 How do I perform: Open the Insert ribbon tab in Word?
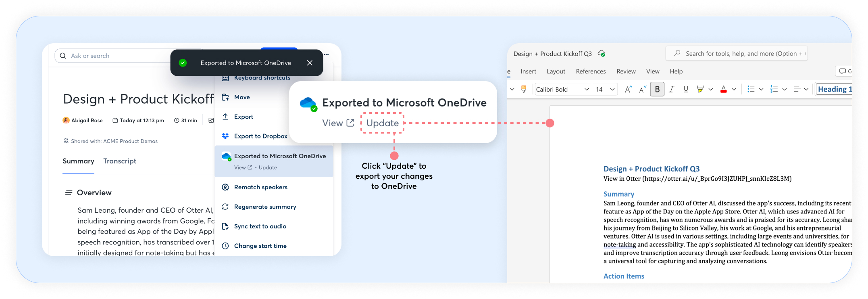(528, 71)
